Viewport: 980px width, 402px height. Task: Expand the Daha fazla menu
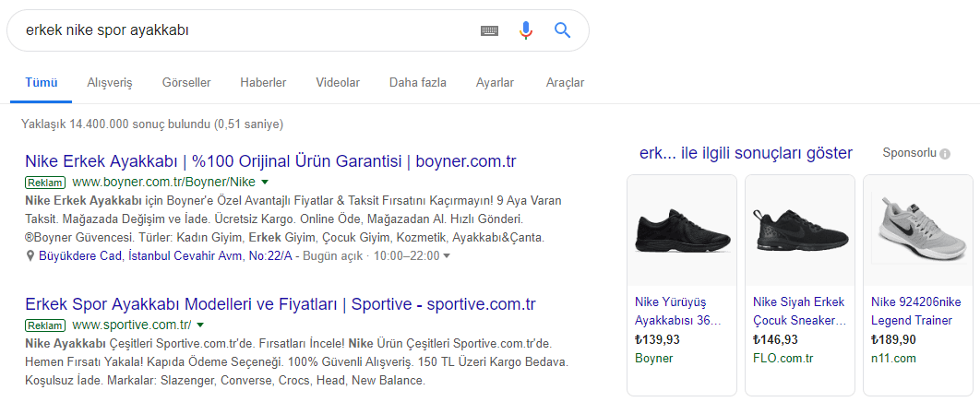click(x=417, y=82)
